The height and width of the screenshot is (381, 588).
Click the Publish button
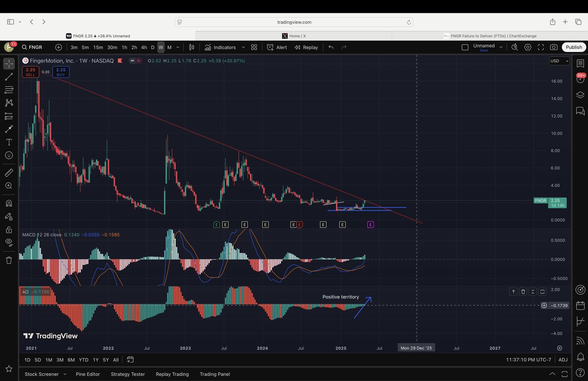point(573,47)
